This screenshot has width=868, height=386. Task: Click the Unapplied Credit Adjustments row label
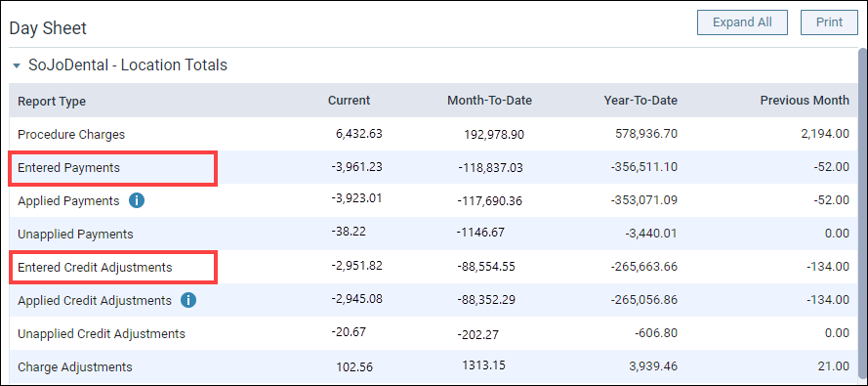[x=102, y=333]
